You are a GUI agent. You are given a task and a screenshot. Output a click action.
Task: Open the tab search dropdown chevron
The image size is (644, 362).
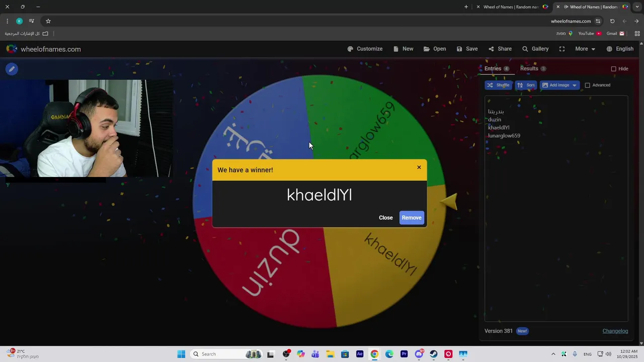point(637,7)
